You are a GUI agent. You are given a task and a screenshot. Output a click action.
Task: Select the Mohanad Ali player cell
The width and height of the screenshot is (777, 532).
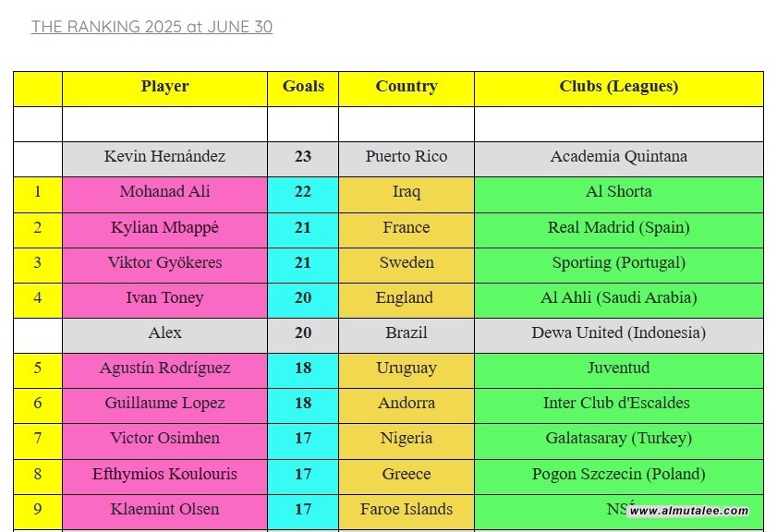[164, 192]
